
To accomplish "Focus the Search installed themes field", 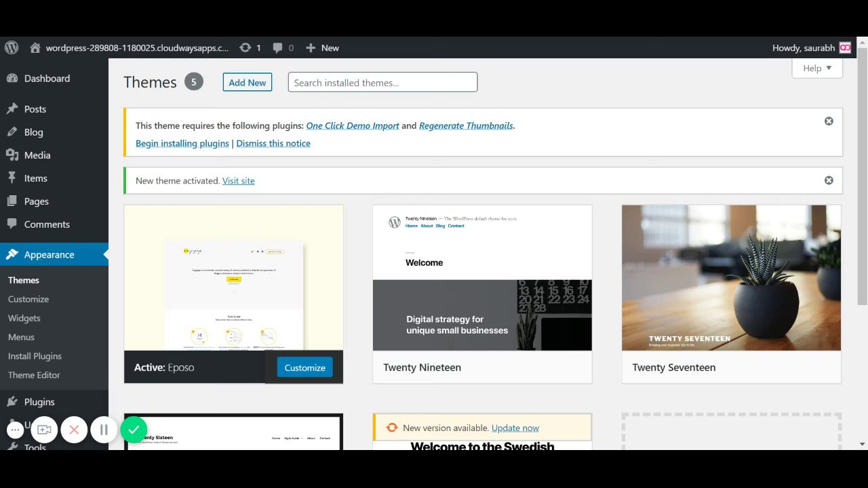I will (x=382, y=82).
